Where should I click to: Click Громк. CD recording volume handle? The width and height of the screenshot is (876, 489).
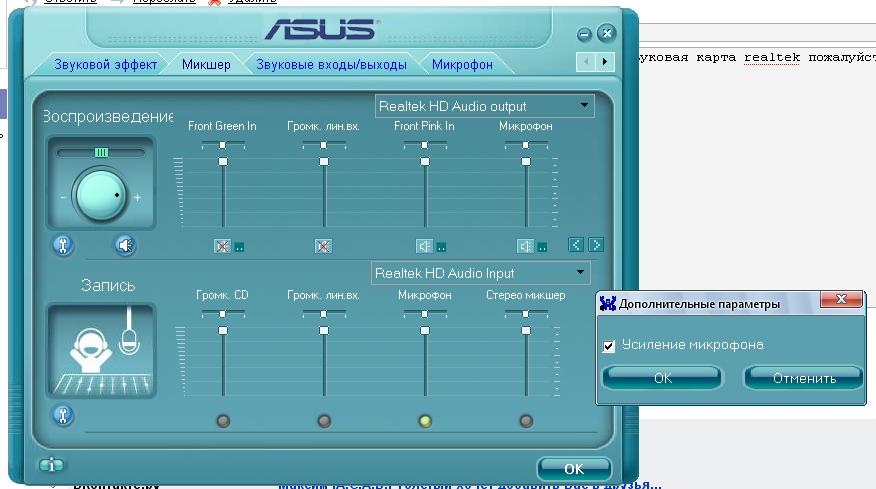coord(223,330)
